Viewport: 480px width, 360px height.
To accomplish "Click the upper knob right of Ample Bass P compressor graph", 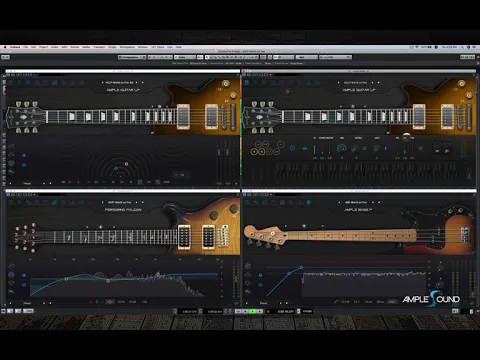I will 440,268.
